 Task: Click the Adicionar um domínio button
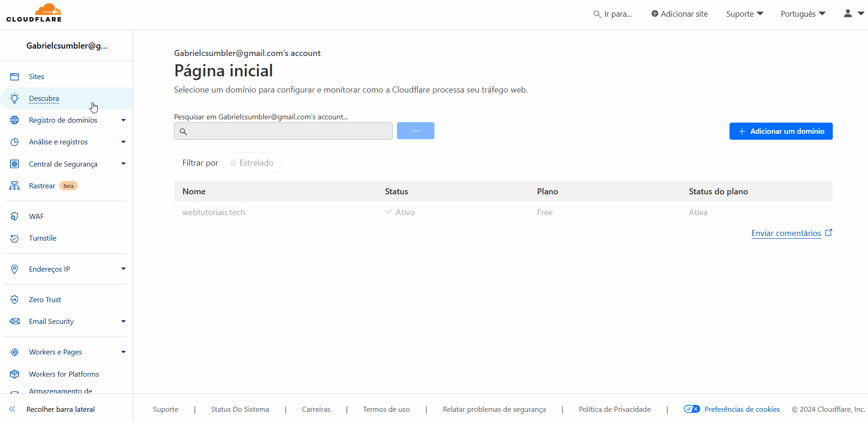pyautogui.click(x=781, y=131)
